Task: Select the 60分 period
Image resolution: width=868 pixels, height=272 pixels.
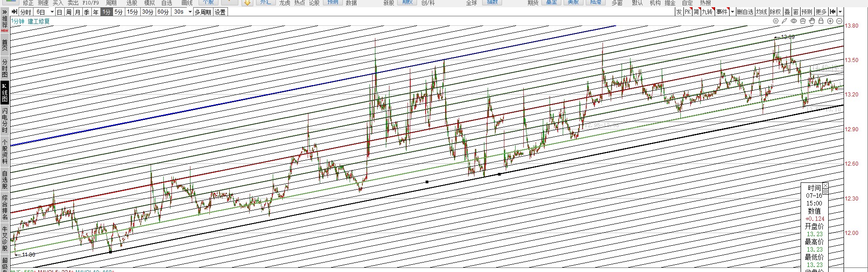Action: click(163, 12)
